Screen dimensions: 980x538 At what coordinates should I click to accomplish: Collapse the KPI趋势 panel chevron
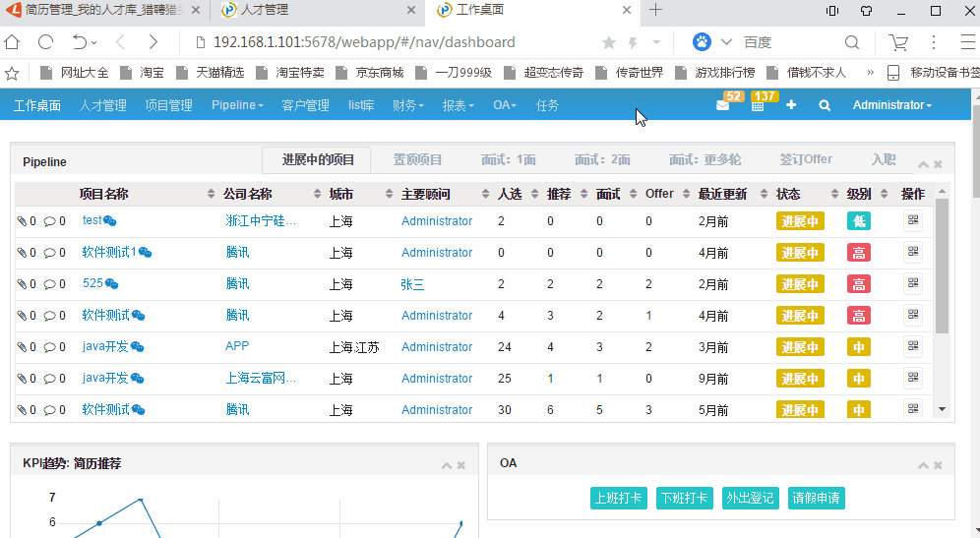[447, 465]
